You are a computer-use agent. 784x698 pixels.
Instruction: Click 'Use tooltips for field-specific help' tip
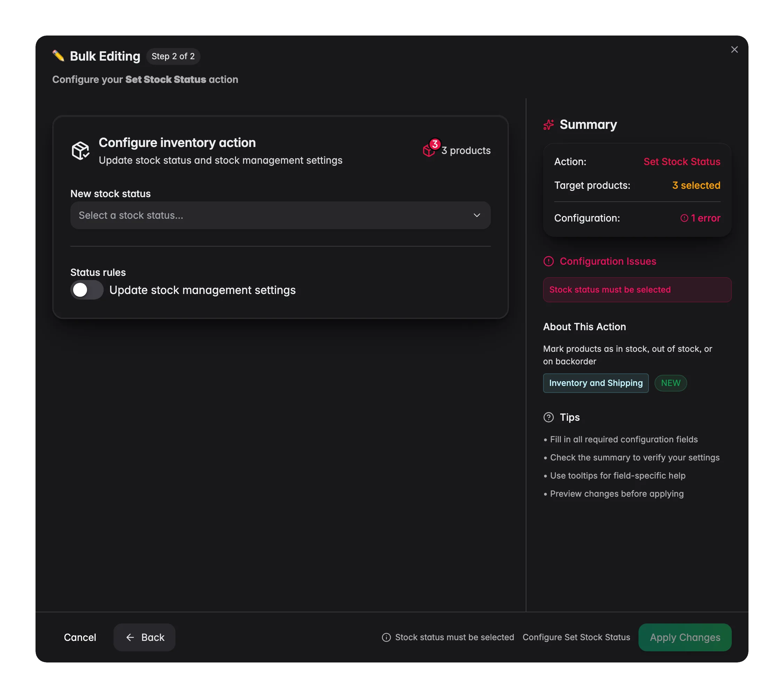tap(618, 476)
